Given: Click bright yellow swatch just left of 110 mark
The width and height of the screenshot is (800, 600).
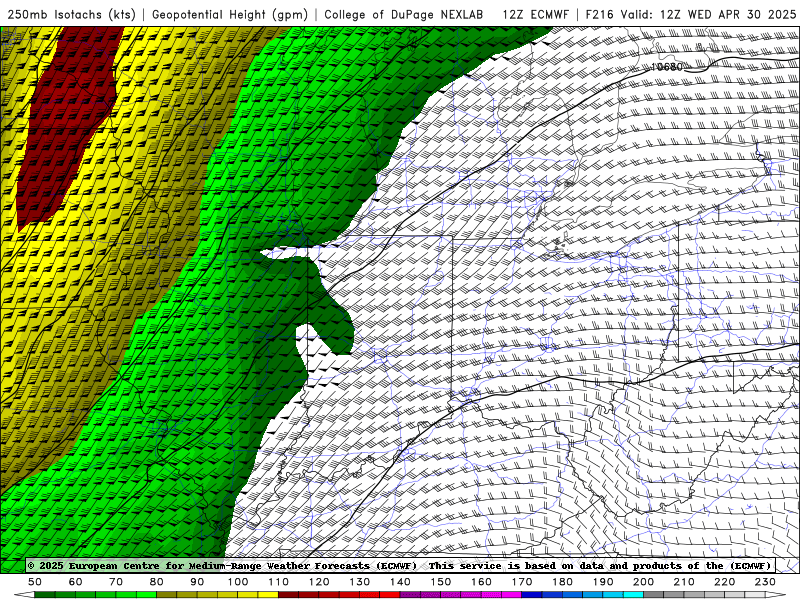Looking at the screenshot, I should click(x=268, y=595).
